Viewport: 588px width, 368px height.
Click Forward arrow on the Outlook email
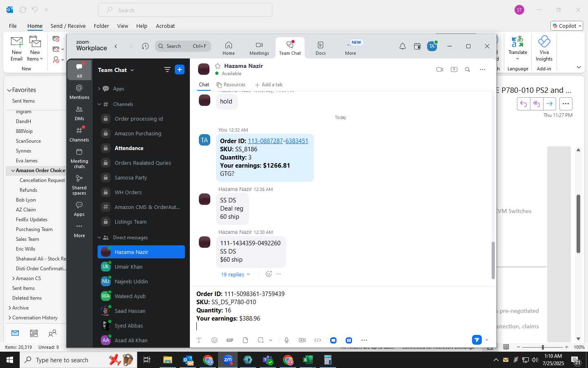tap(550, 104)
